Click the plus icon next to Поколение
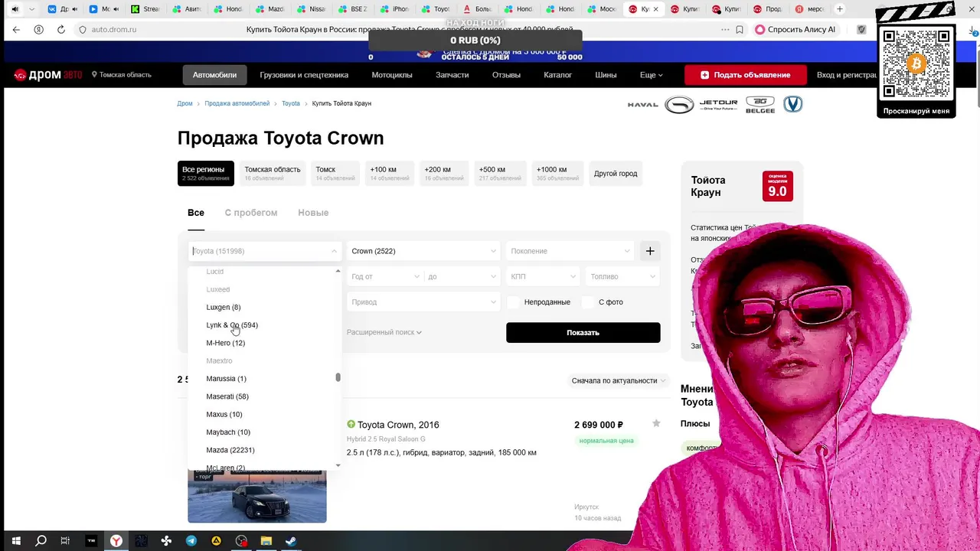 650,251
